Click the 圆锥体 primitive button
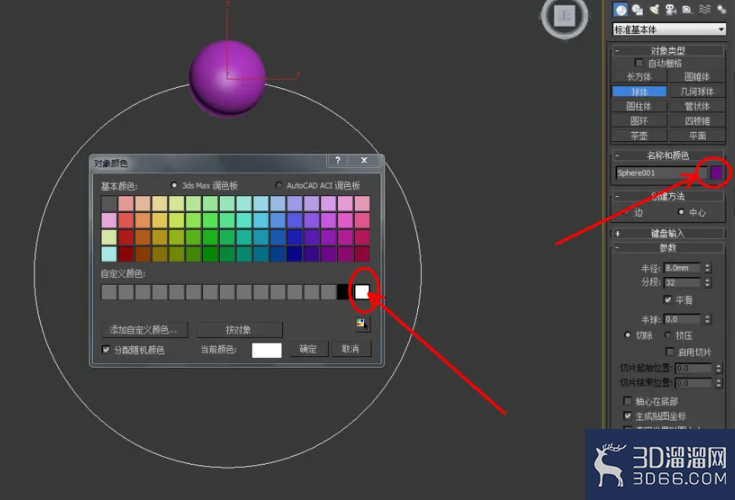 coord(697,76)
